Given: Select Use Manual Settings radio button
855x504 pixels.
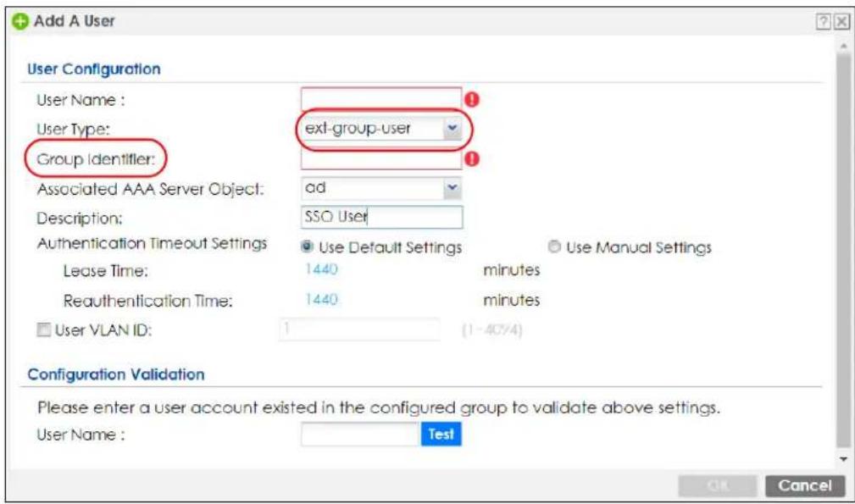Looking at the screenshot, I should tap(554, 246).
